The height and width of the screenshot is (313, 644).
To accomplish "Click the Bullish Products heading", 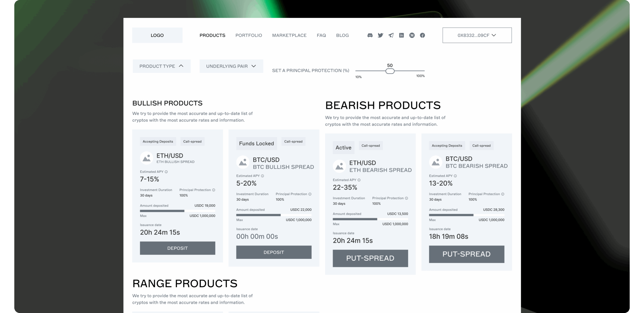I will pyautogui.click(x=167, y=103).
